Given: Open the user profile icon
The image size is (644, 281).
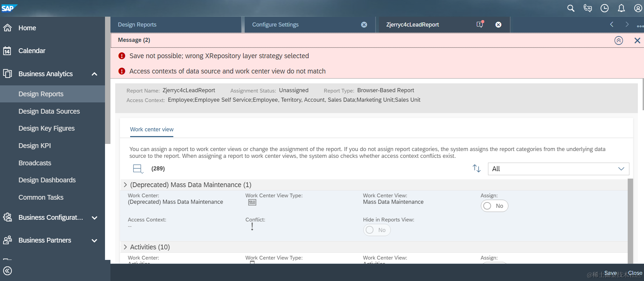Looking at the screenshot, I should tap(638, 8).
